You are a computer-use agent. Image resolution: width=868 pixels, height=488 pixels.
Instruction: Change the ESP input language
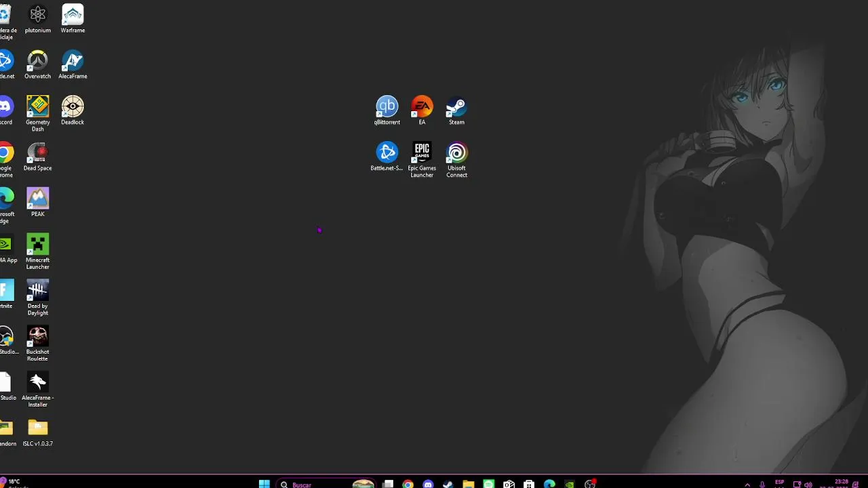(780, 484)
